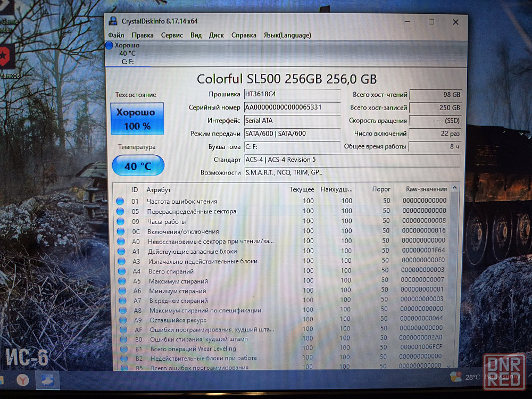Click the Атрибут column header
The width and height of the screenshot is (532, 399).
click(159, 190)
